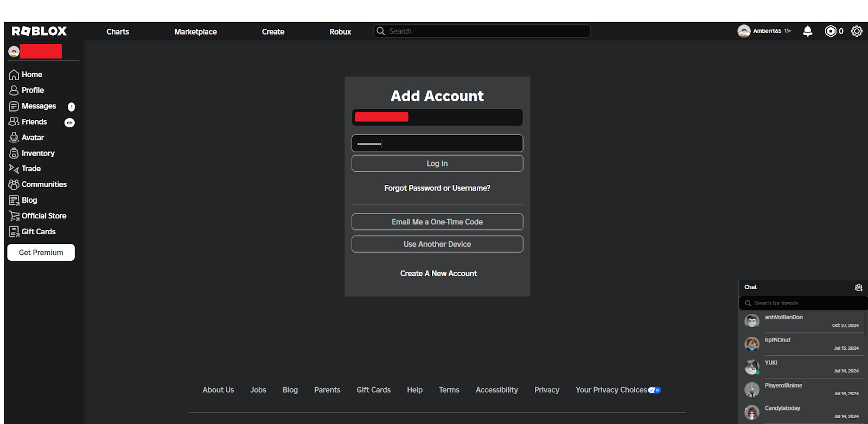Click the sidebar user avatar thumbnail
Image resolution: width=868 pixels, height=424 pixels.
tap(14, 52)
